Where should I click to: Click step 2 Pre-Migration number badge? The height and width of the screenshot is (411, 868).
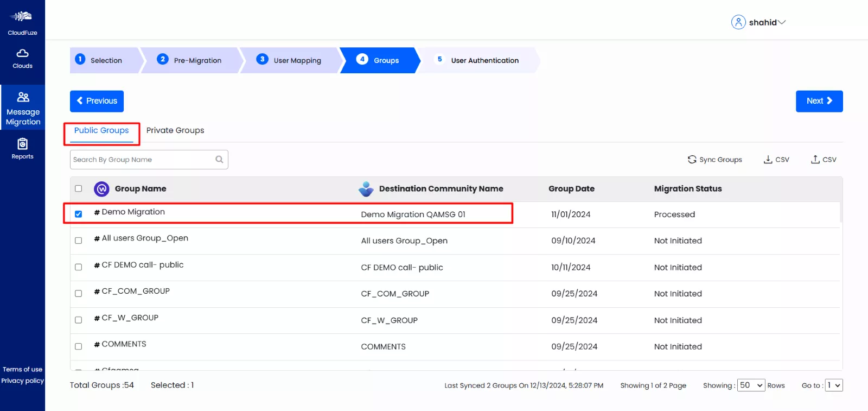click(x=162, y=59)
